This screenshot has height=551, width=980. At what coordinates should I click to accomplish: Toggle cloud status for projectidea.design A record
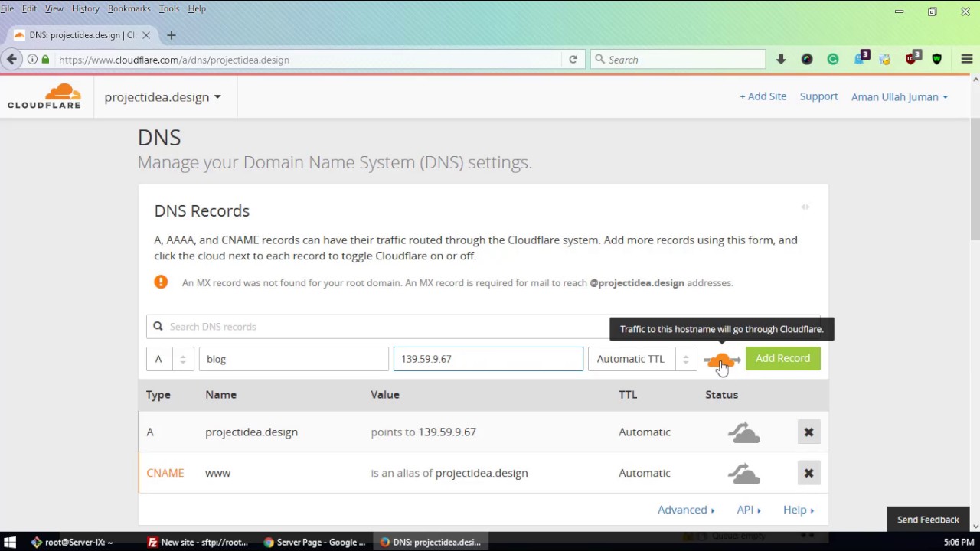743,432
